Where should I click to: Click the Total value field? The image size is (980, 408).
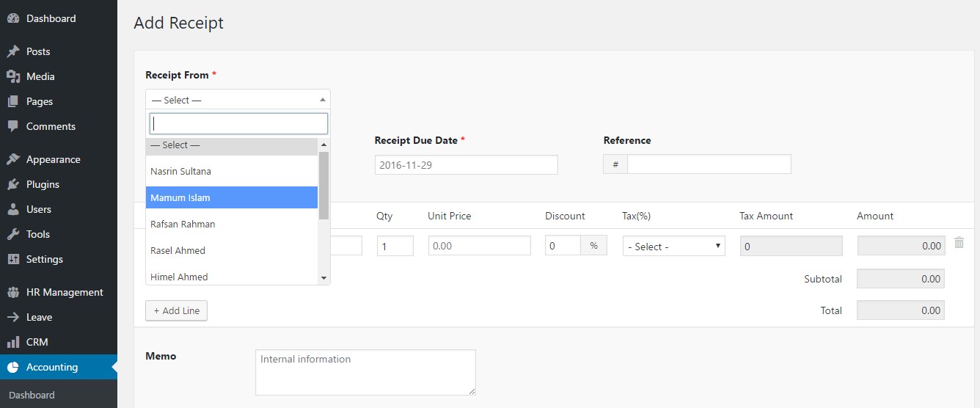coord(901,310)
